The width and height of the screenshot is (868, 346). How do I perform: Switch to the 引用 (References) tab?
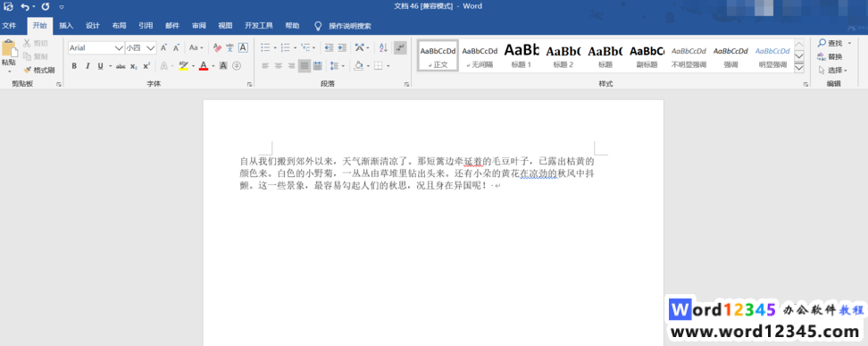click(x=146, y=26)
